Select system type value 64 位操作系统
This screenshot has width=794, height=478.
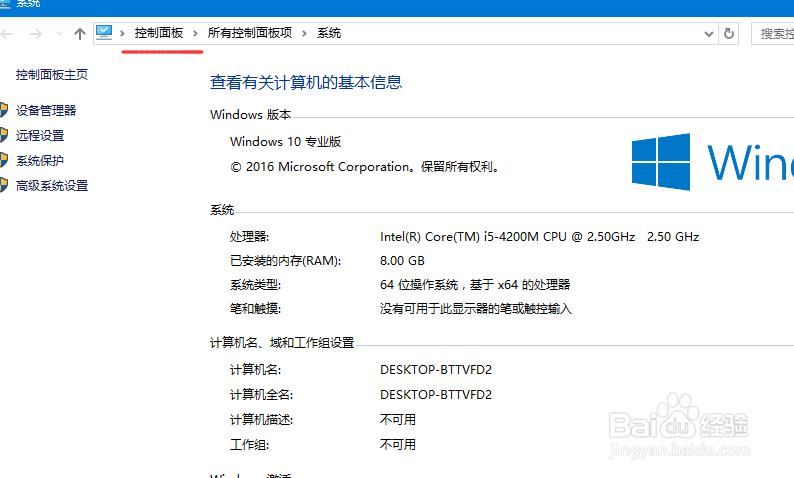tap(475, 285)
